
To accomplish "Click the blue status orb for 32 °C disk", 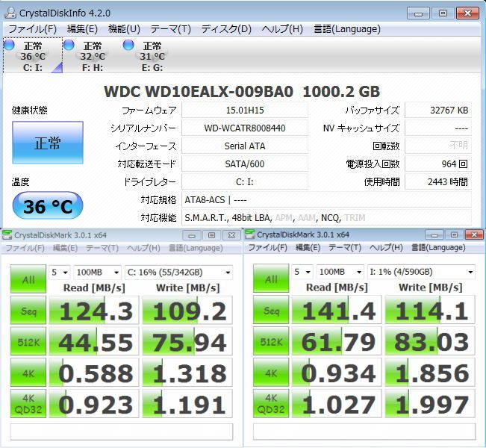I will click(x=69, y=45).
